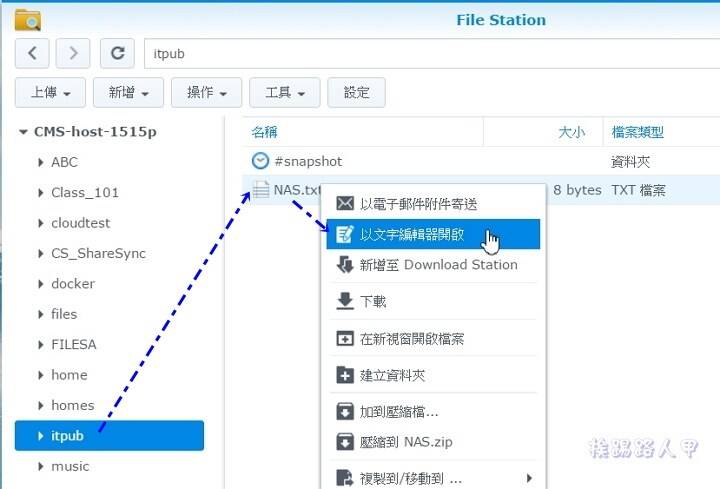Click the text editor pencil icon
The width and height of the screenshot is (720, 489).
[x=345, y=234]
